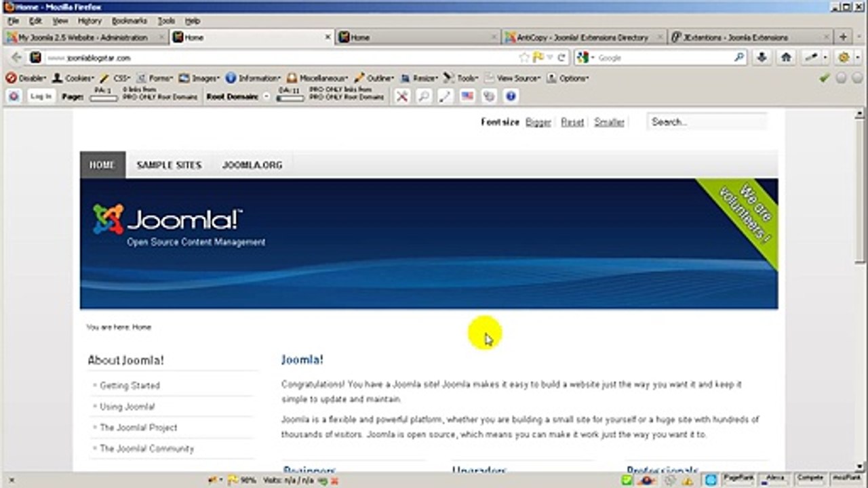868x488 pixels.
Task: Click the vertical page scrollbar thumb
Action: [x=861, y=190]
